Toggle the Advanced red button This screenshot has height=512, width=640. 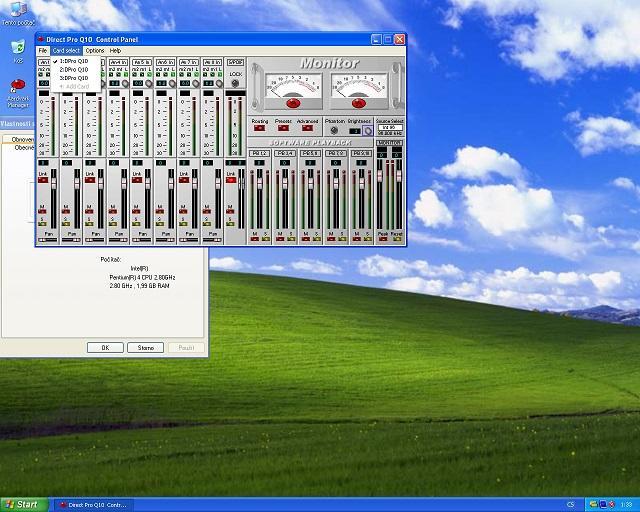click(307, 128)
